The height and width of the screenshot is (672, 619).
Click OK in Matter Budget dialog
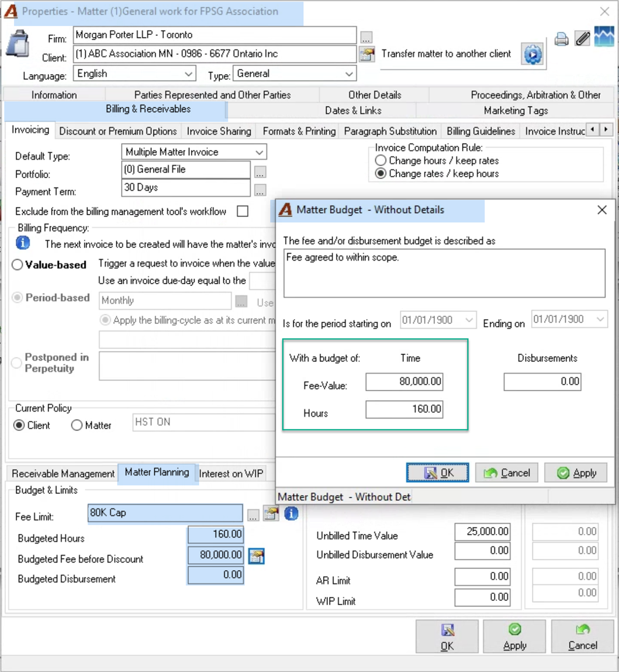click(438, 473)
